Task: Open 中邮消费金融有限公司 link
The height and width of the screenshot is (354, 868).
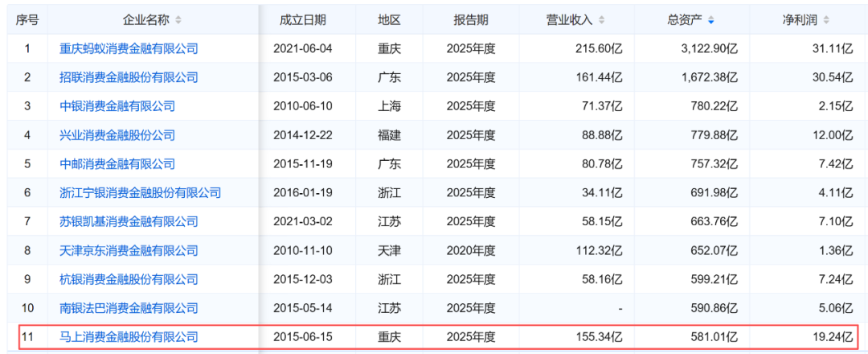Action: (117, 164)
